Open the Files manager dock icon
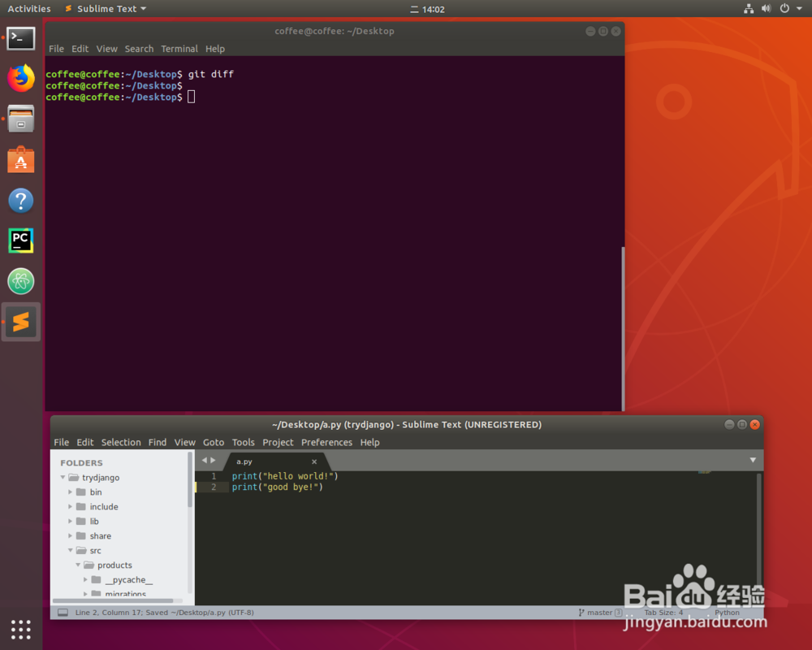This screenshot has height=650, width=812. point(21,119)
